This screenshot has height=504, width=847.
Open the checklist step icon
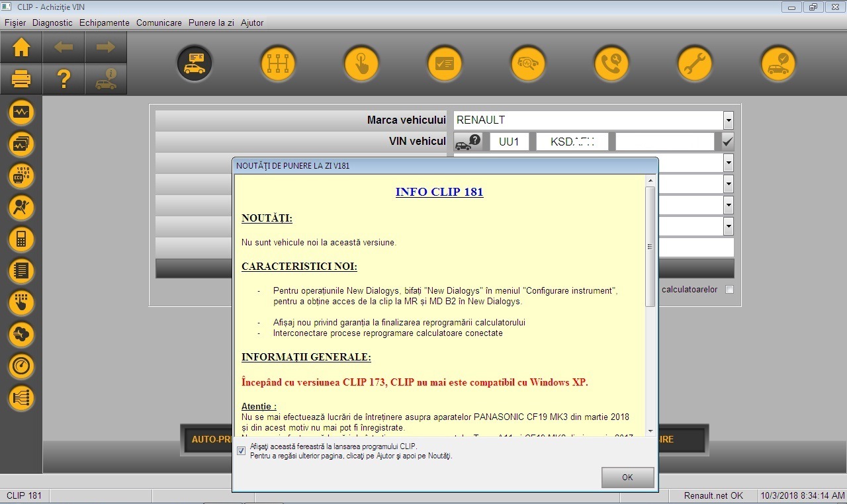click(x=445, y=63)
